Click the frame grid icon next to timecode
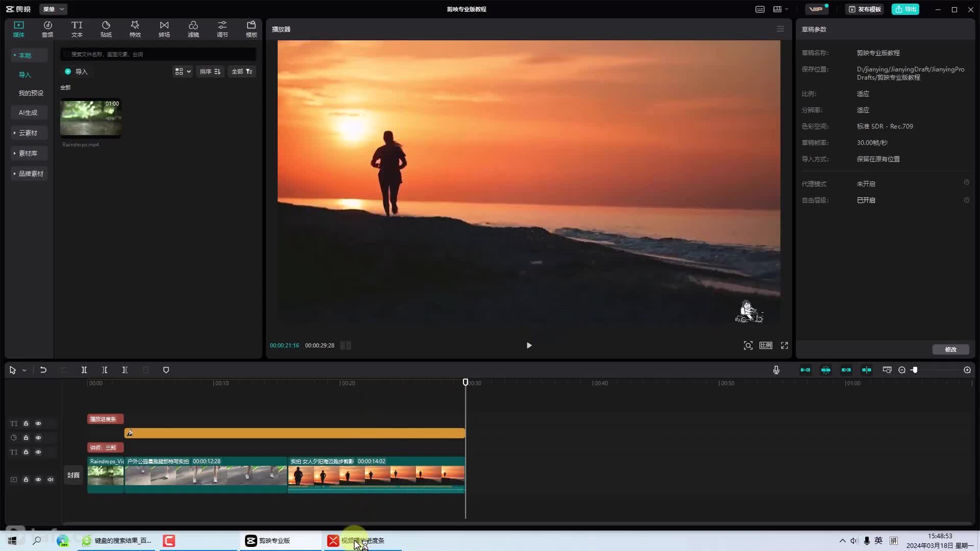980x551 pixels. coord(346,345)
